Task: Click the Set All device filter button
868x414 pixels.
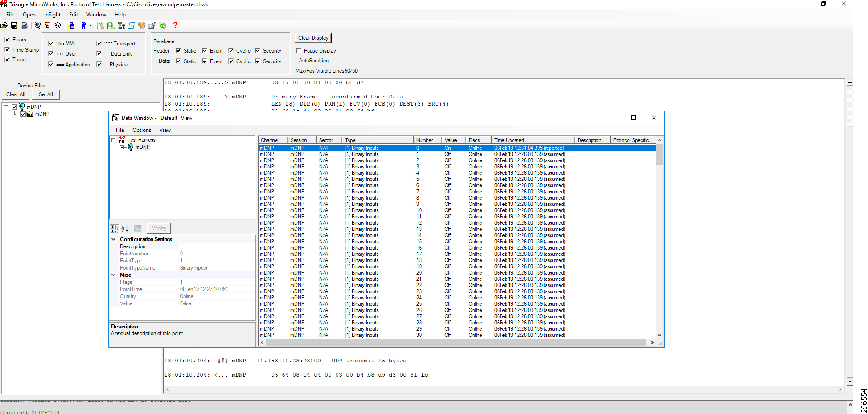Action: point(45,94)
